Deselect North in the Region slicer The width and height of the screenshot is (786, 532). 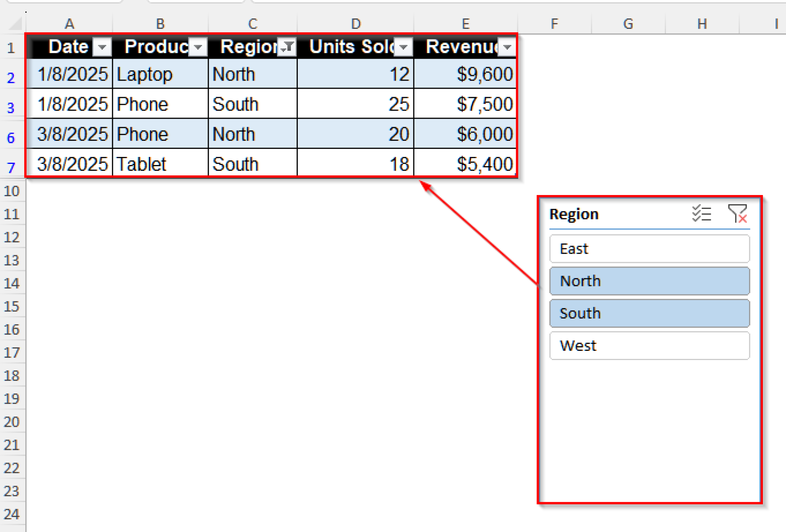click(649, 281)
